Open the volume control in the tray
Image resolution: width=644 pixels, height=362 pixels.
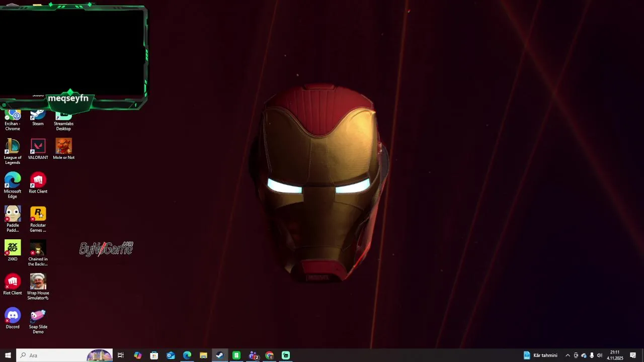tap(600, 355)
